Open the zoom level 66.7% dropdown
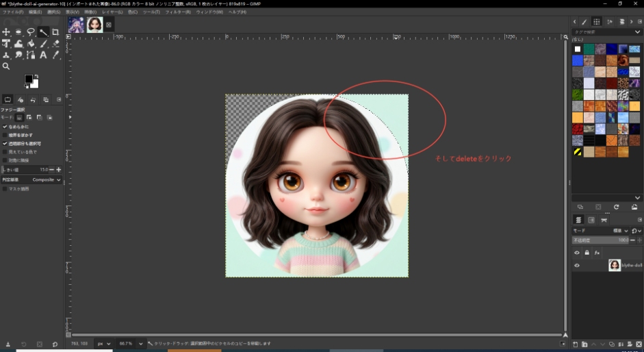This screenshot has width=644, height=352. [x=130, y=343]
